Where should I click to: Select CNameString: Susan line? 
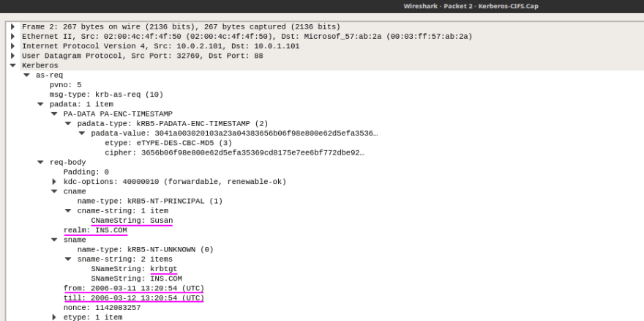pos(132,221)
